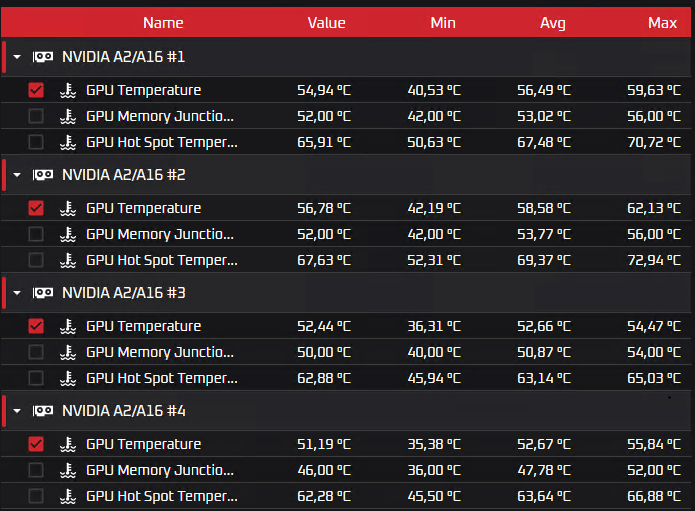Enable GPU Memory Junction checkbox under #4
The width and height of the screenshot is (695, 511).
pos(36,470)
